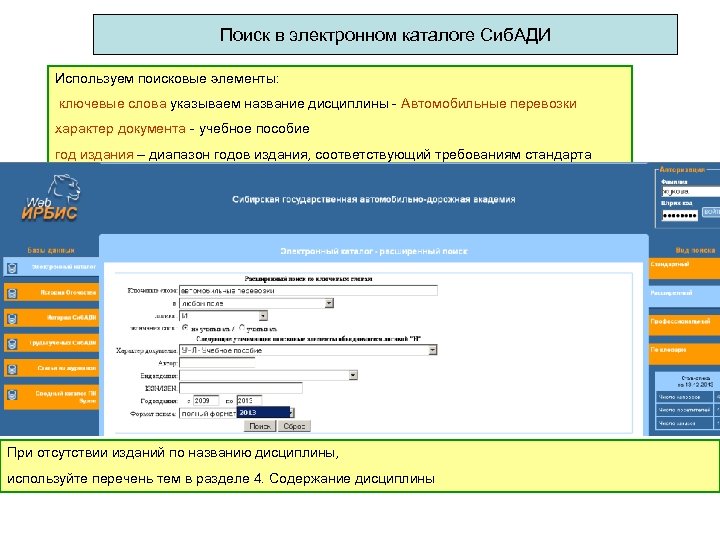Select the 'не учитывать' radio option
720x540 pixels.
(185, 328)
